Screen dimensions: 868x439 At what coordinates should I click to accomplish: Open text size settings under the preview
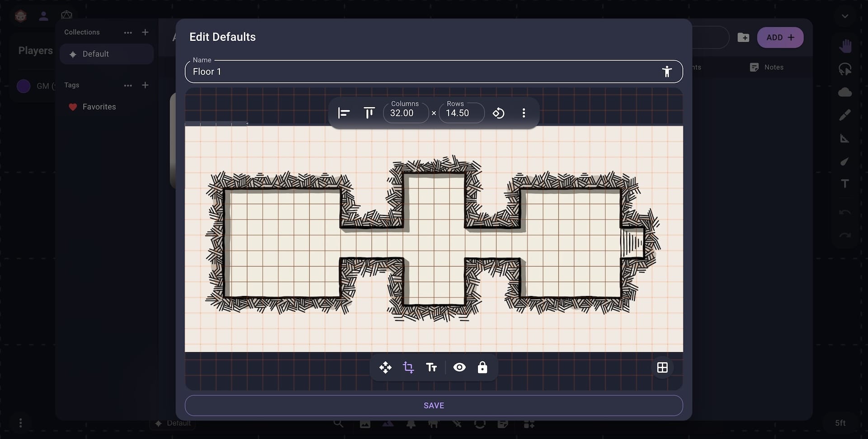431,367
